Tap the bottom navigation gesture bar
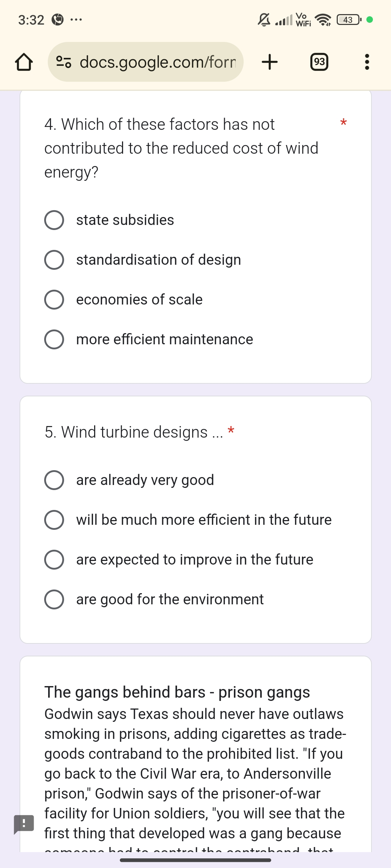Image resolution: width=391 pixels, height=868 pixels. coord(195,860)
